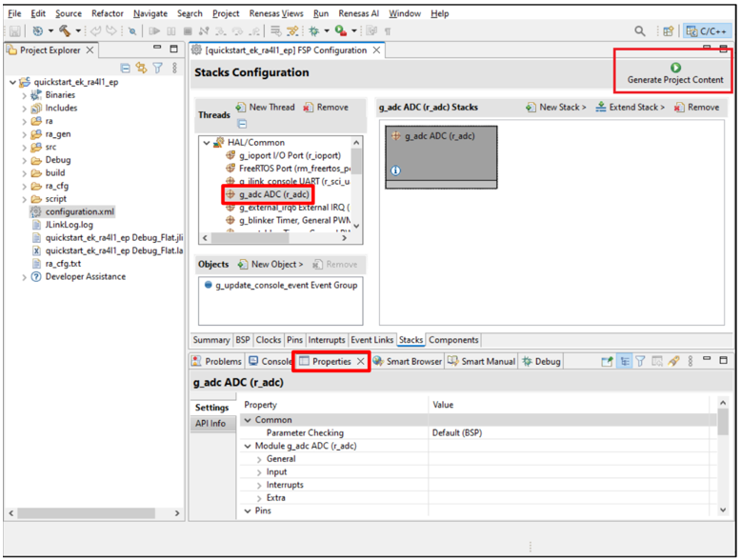The width and height of the screenshot is (741, 560).
Task: Click the New Thread icon
Action: 241,108
